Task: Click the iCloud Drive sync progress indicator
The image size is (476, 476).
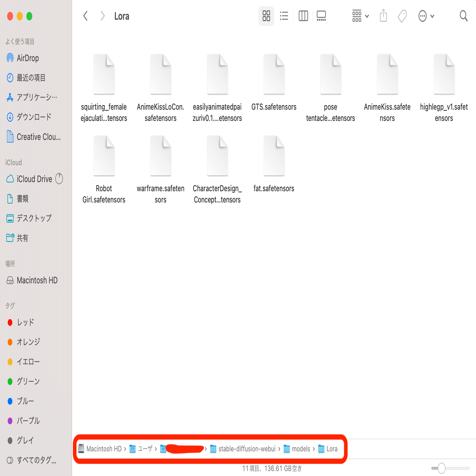Action: pos(59,179)
